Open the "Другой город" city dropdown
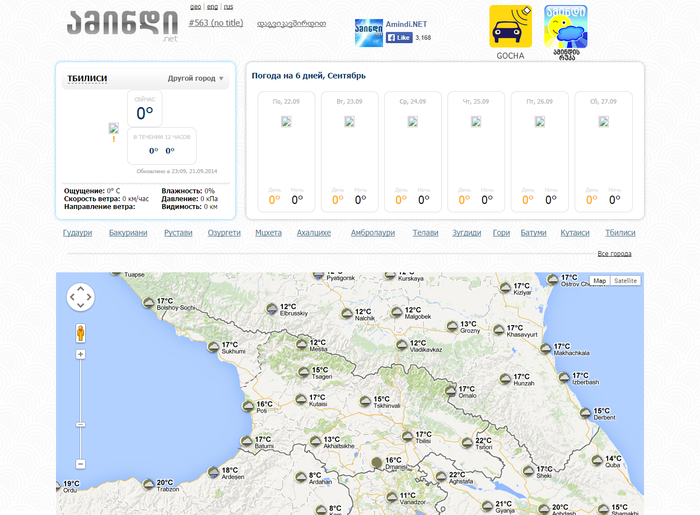Viewport: 700px width, 515px height. (196, 78)
